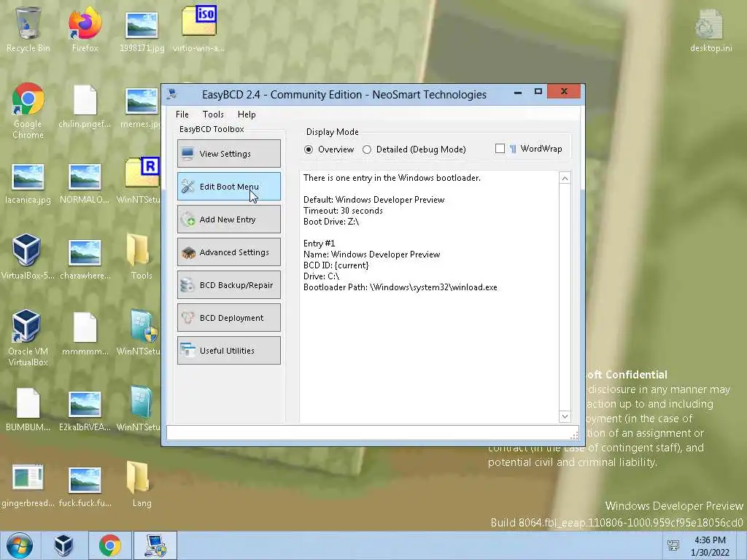The image size is (747, 560).
Task: Select the fuck.fuck.fu image file icon
Action: pyautogui.click(x=85, y=486)
